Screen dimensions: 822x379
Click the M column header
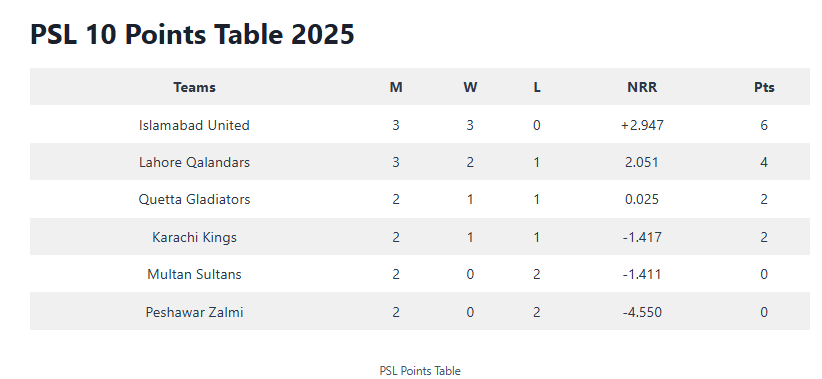pos(396,87)
